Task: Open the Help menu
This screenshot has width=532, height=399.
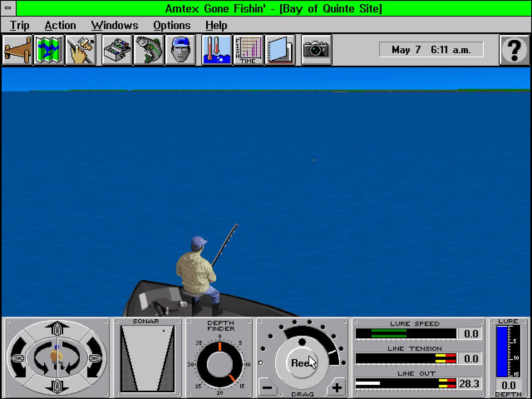Action: click(216, 25)
